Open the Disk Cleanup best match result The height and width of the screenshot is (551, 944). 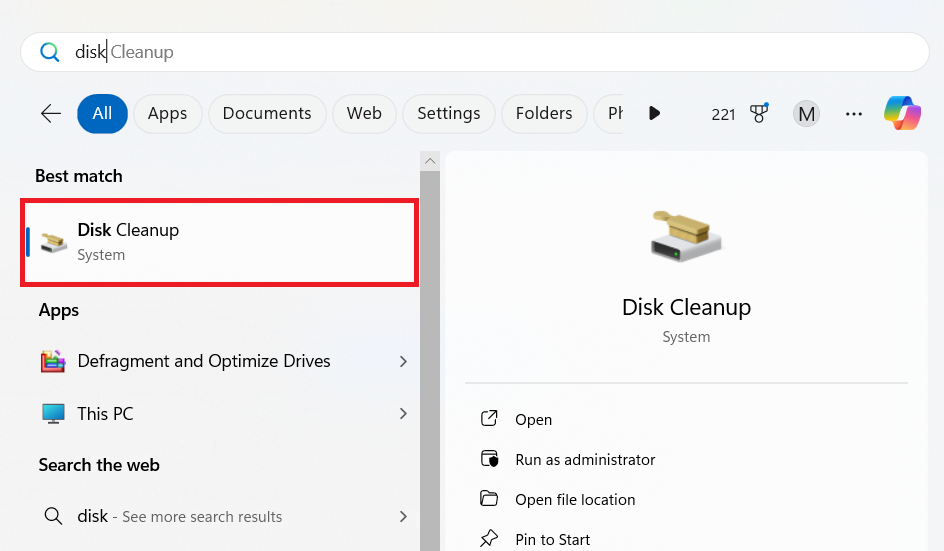pos(220,242)
